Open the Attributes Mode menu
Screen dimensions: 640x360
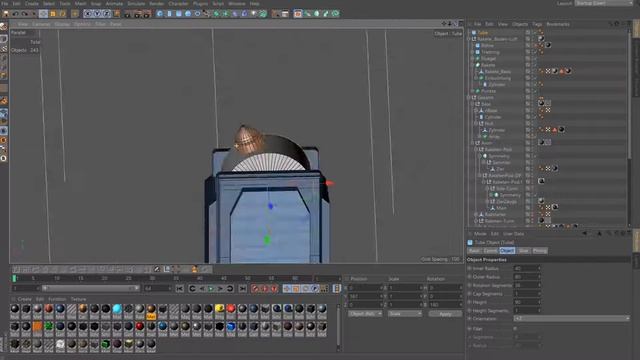[480, 234]
